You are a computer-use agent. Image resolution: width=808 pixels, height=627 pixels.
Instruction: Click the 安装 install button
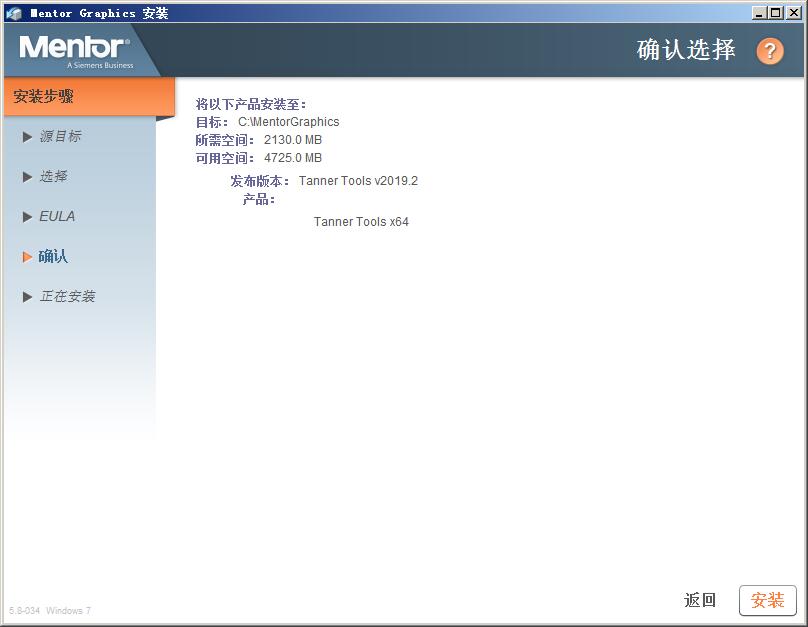point(768,600)
